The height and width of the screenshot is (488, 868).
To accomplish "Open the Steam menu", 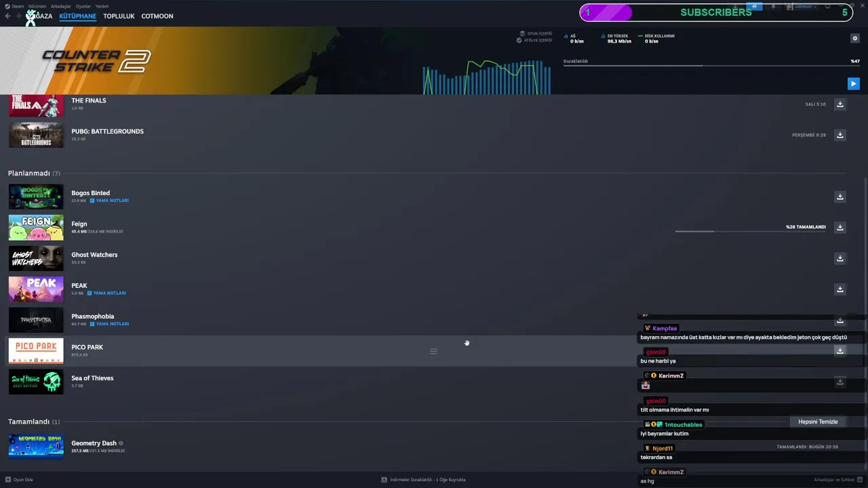I will pos(17,6).
